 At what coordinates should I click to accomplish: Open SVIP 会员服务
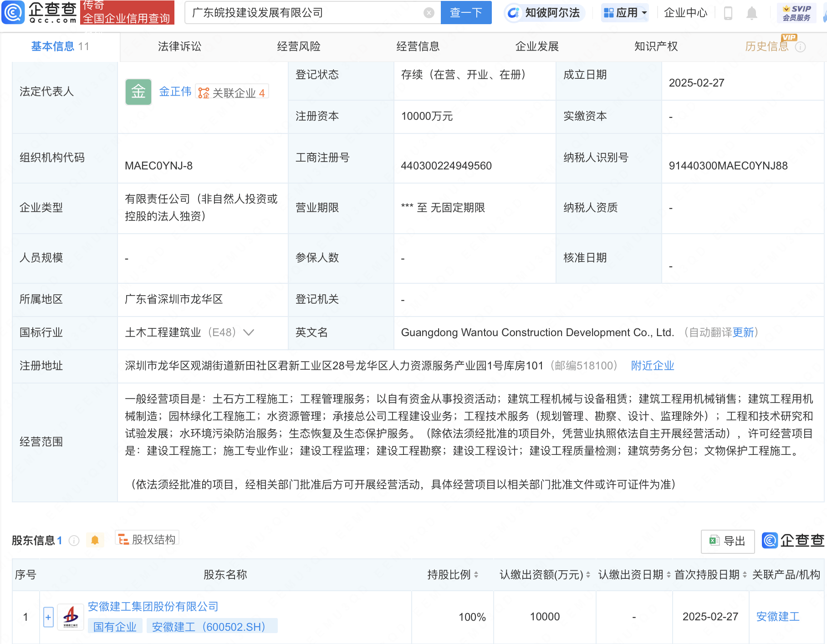tap(796, 13)
